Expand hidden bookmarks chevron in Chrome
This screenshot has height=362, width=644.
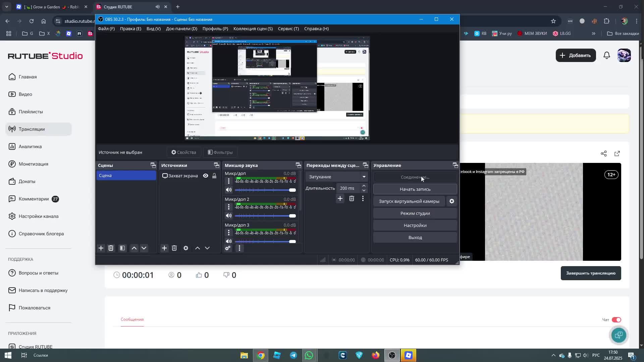point(594,34)
